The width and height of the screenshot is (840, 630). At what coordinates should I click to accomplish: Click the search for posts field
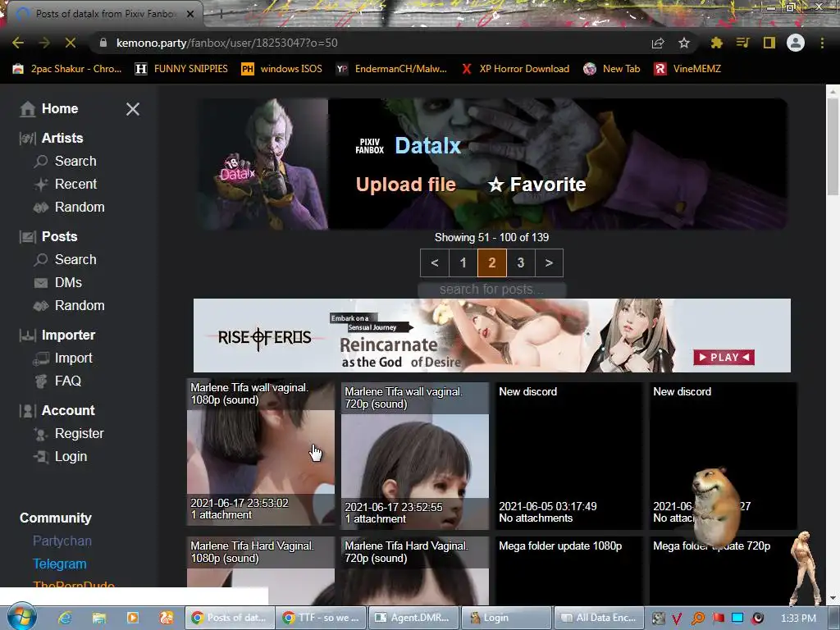point(492,290)
